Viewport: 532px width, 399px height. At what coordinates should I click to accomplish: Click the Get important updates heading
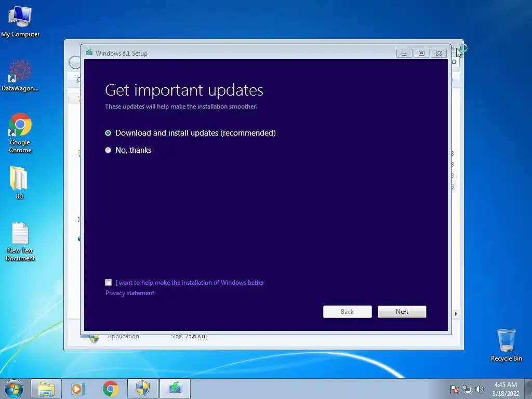click(184, 90)
